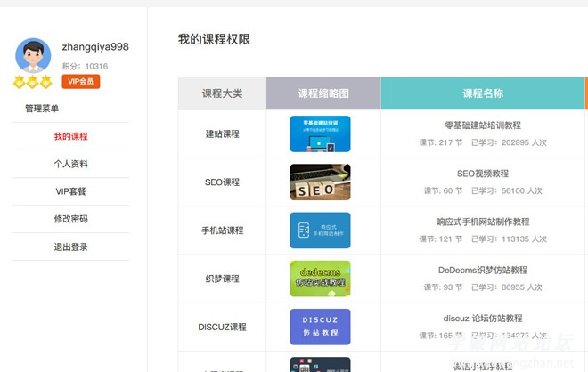588x372 pixels.
Task: Click discuz 论坛仿站教程 title
Action: click(x=482, y=318)
